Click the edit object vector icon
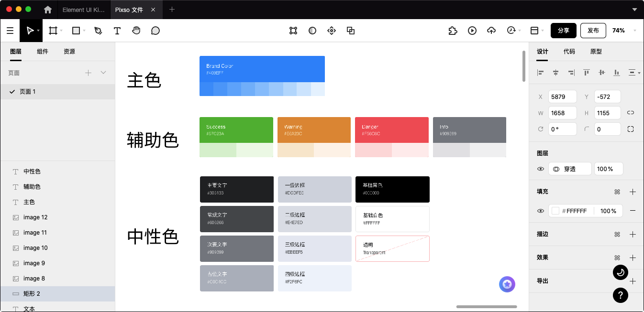Screen dimensions: 644x312 coord(293,31)
